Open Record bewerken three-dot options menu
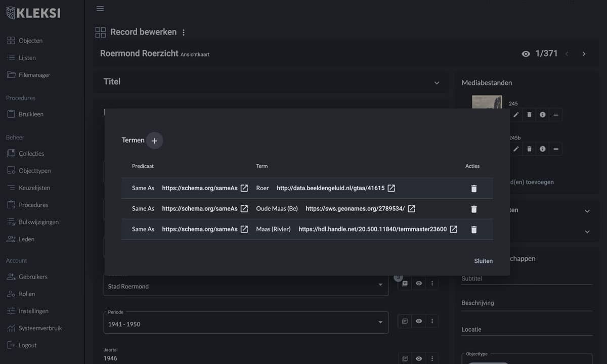607x364 pixels. coord(184,32)
